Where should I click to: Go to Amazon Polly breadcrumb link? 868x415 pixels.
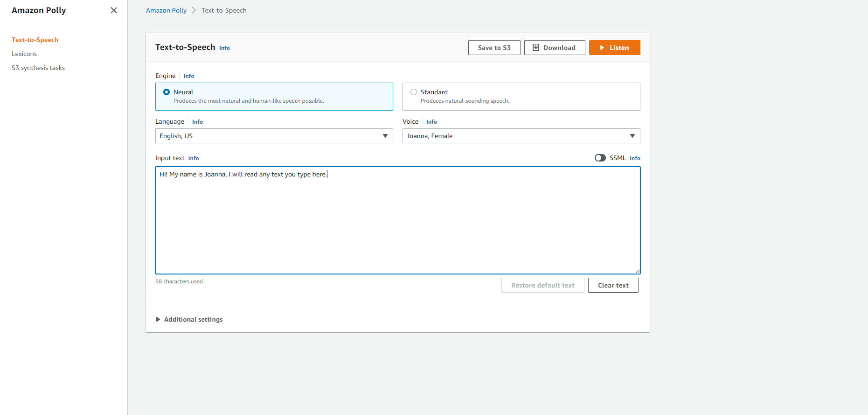coord(166,10)
